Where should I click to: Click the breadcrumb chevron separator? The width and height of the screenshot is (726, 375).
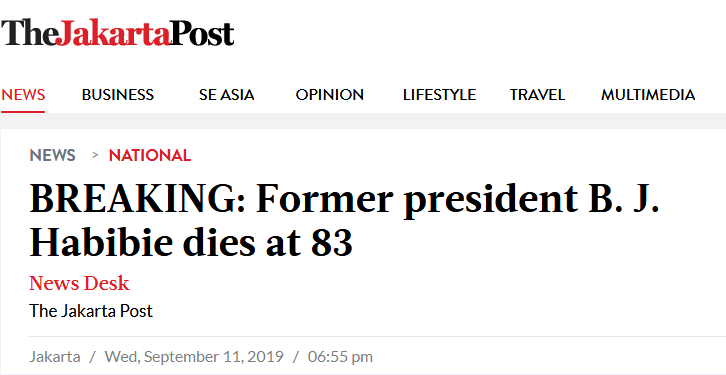pyautogui.click(x=95, y=155)
